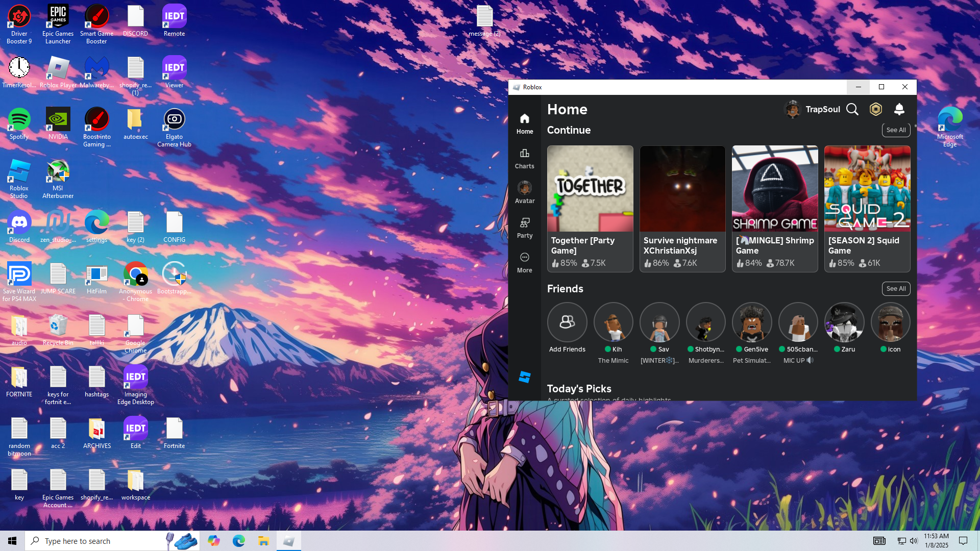
Task: Click the Add Friends circle button
Action: (x=567, y=322)
